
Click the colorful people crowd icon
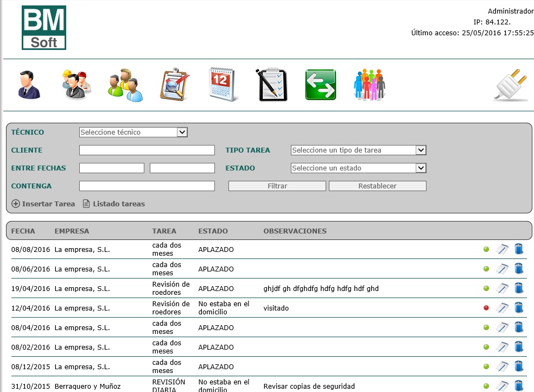(369, 85)
